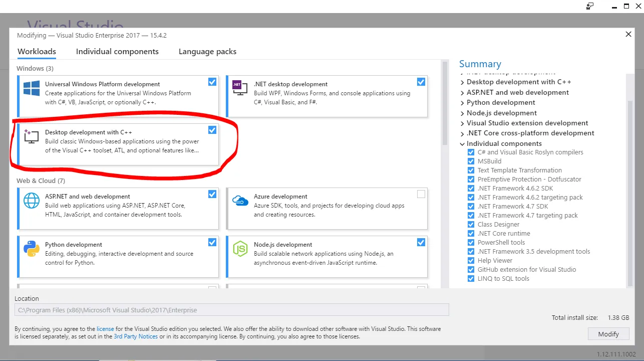Viewport: 644px width, 361px height.
Task: Toggle the .NET Framework 4.7 SDK checkbox
Action: point(471,207)
